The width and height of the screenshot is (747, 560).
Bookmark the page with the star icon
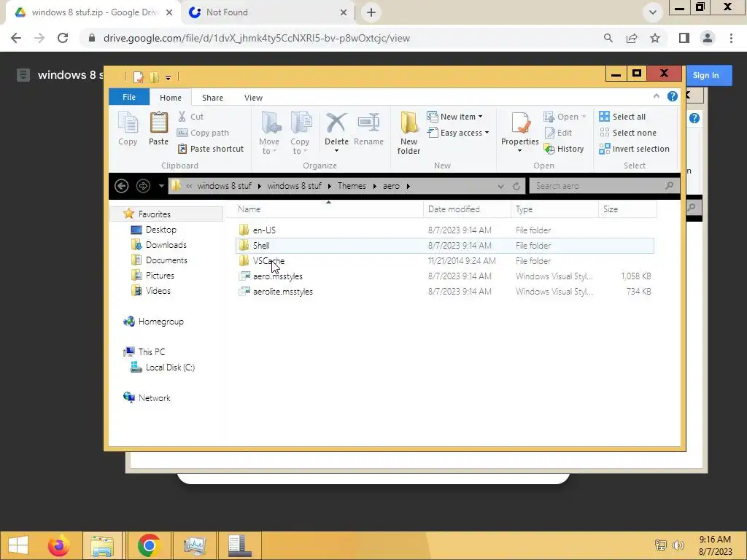pyautogui.click(x=655, y=38)
